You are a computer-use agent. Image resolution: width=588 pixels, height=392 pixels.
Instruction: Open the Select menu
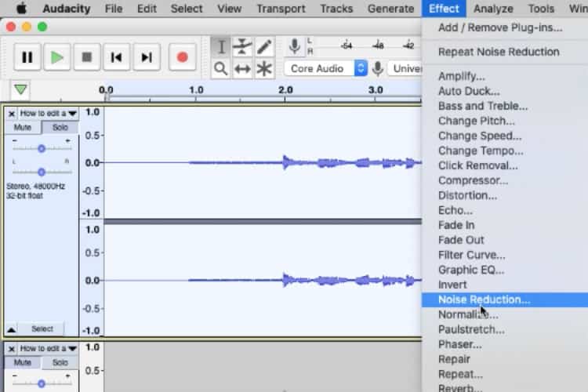(187, 9)
